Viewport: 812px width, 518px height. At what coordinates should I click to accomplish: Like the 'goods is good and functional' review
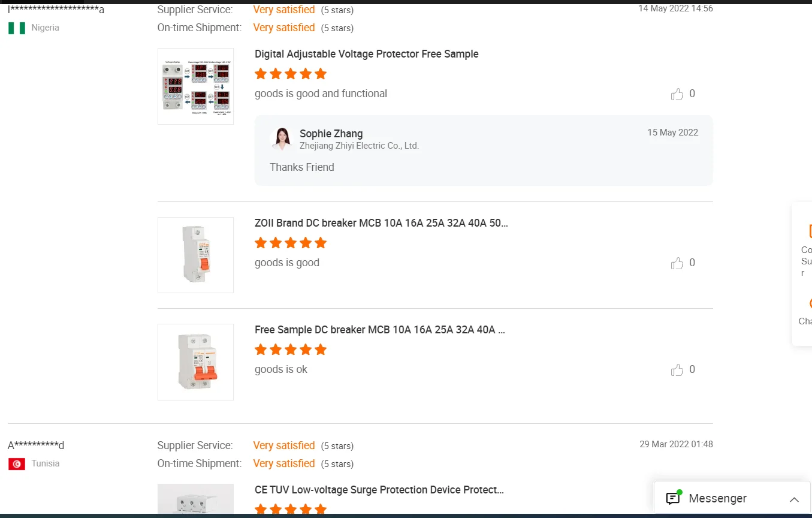[677, 94]
